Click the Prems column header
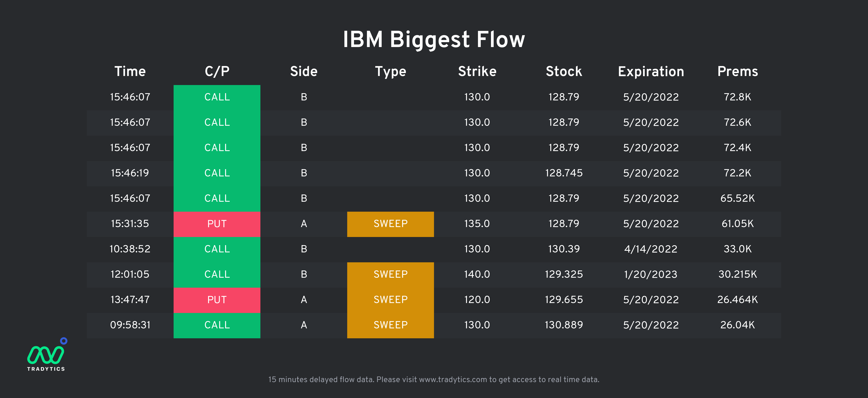Image resolution: width=868 pixels, height=398 pixels. (x=738, y=71)
